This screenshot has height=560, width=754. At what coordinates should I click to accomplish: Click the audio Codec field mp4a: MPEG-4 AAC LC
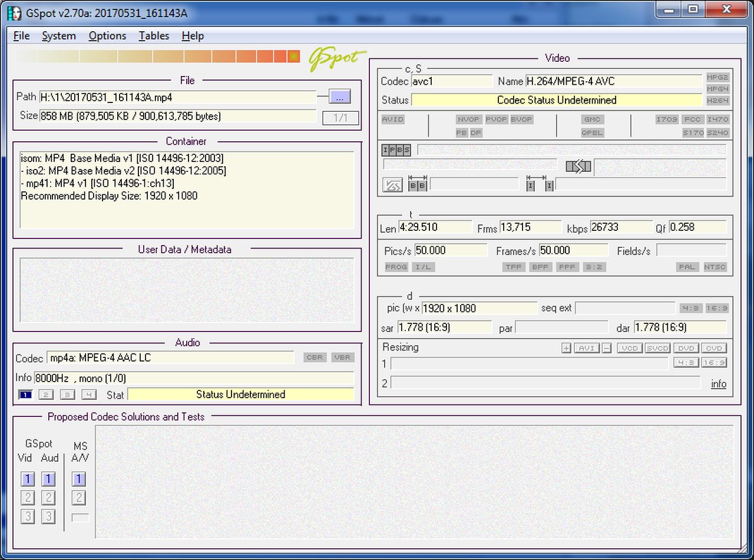(x=170, y=358)
